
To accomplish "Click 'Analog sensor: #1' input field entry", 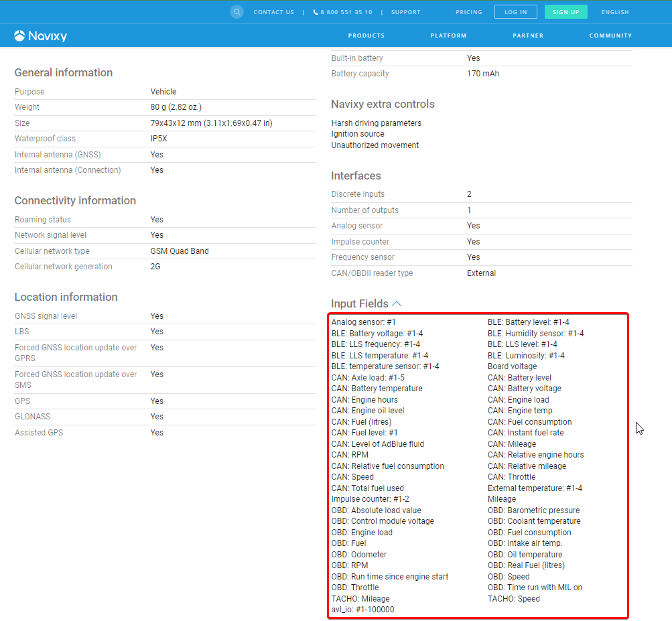I will point(363,322).
